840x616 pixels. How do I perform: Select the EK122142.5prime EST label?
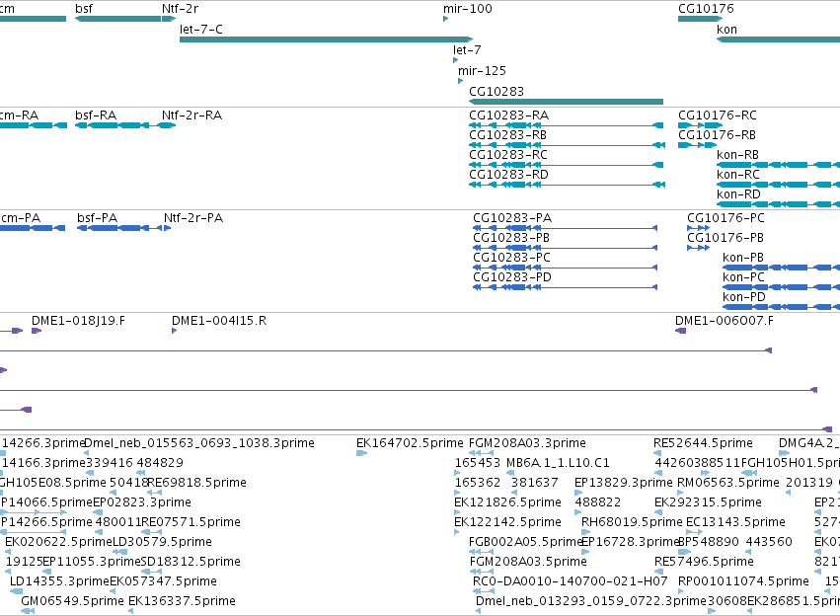508,522
